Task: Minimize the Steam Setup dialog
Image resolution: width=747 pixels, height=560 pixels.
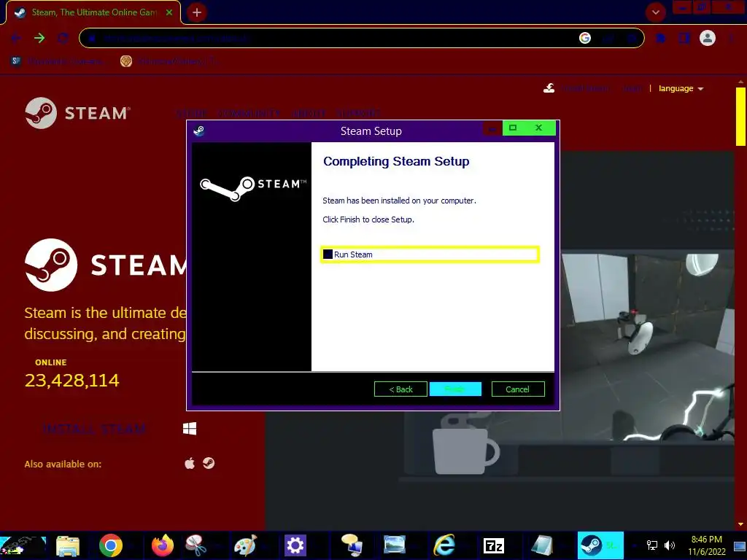Action: point(492,128)
